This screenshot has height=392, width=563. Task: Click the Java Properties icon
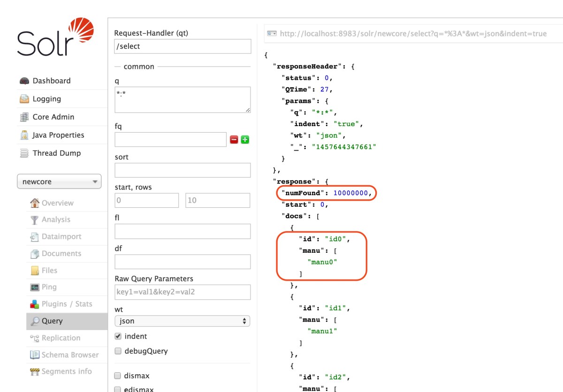(x=24, y=135)
